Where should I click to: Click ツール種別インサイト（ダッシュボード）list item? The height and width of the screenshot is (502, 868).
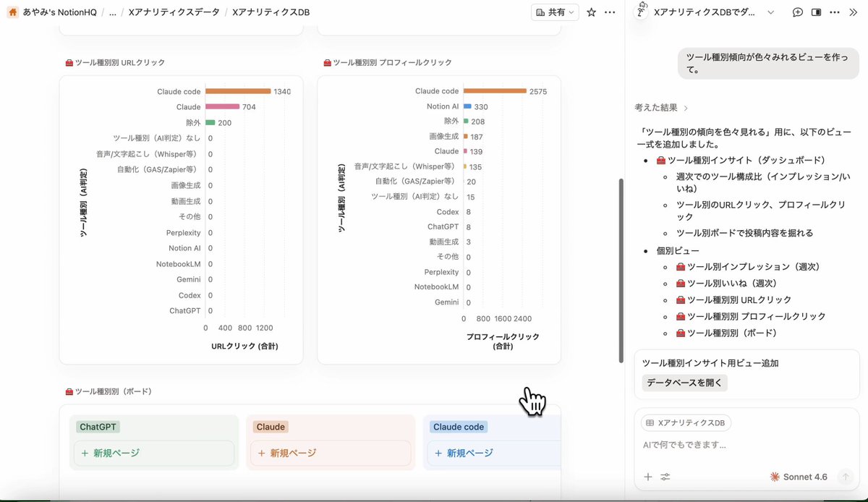pos(741,160)
